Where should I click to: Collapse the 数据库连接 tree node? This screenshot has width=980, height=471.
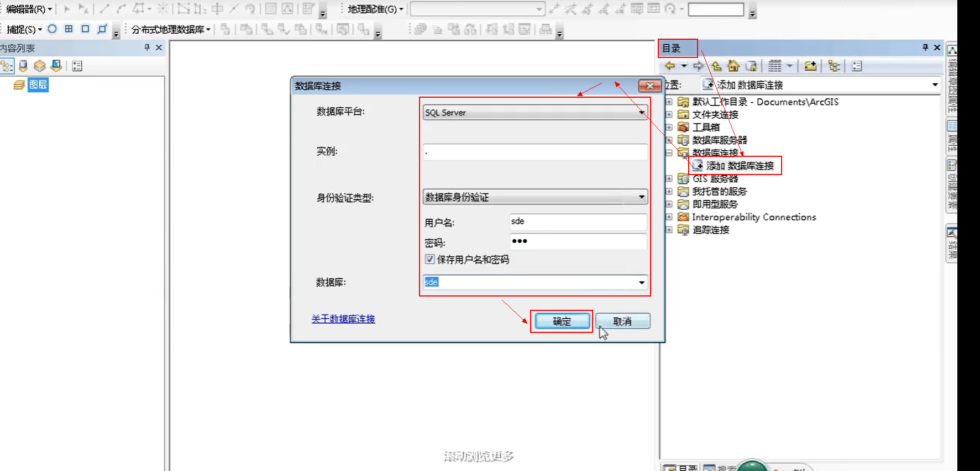click(669, 152)
